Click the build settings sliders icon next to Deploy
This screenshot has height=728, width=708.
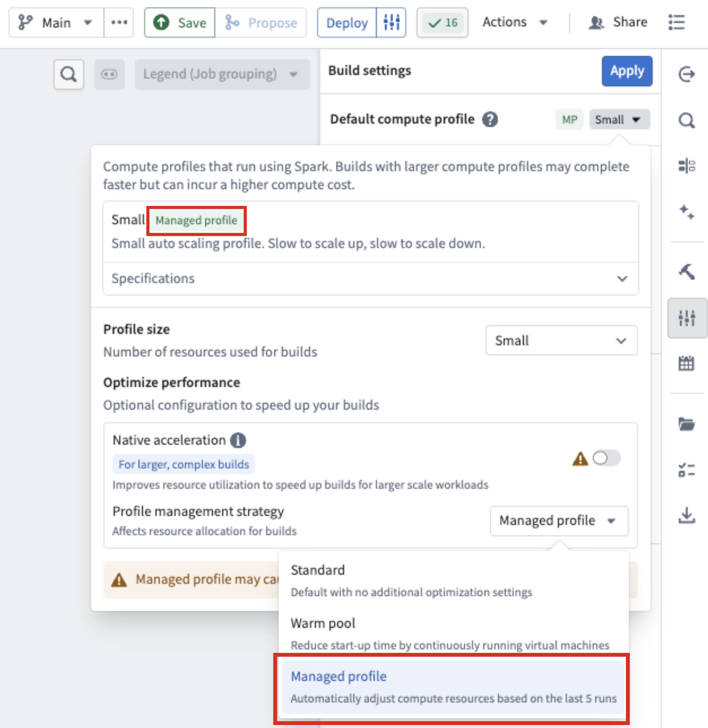(x=391, y=22)
